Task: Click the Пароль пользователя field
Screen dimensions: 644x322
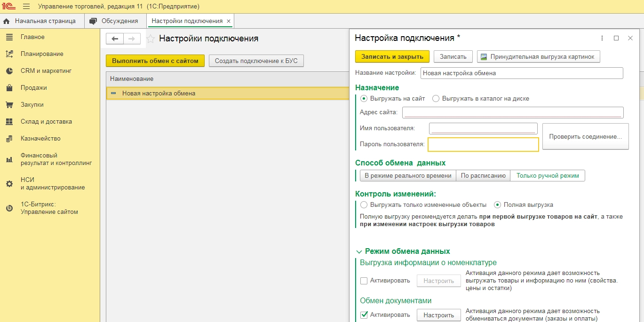Action: pyautogui.click(x=483, y=144)
